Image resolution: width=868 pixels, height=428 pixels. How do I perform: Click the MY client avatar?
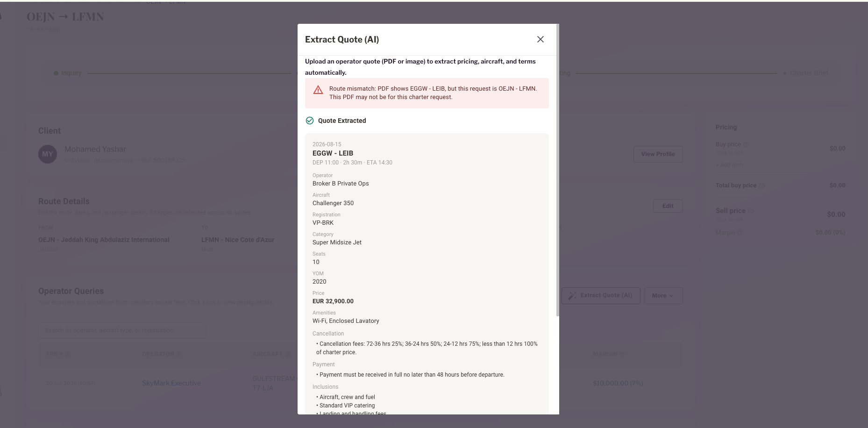point(48,154)
